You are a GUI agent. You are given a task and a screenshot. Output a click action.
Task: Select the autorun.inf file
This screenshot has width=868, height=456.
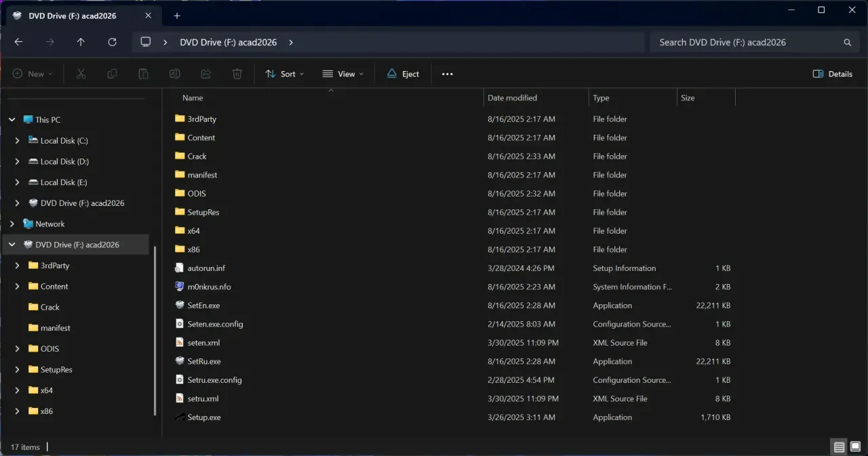[x=206, y=268]
